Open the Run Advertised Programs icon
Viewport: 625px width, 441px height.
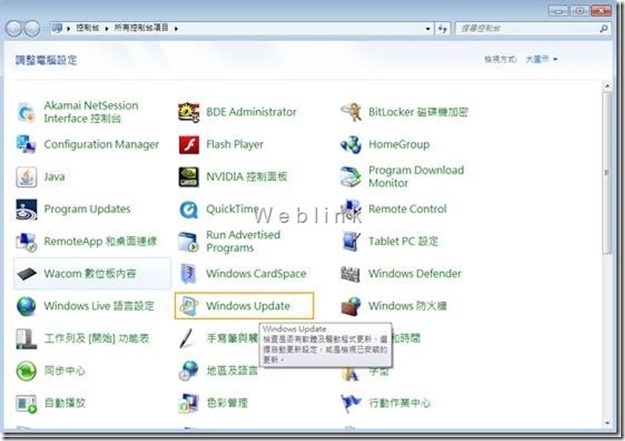(189, 241)
